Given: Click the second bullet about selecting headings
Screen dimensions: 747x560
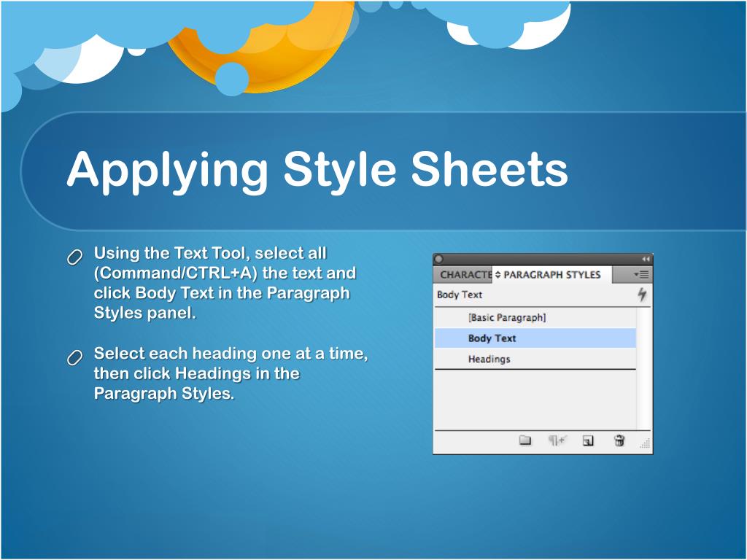Looking at the screenshot, I should click(231, 373).
